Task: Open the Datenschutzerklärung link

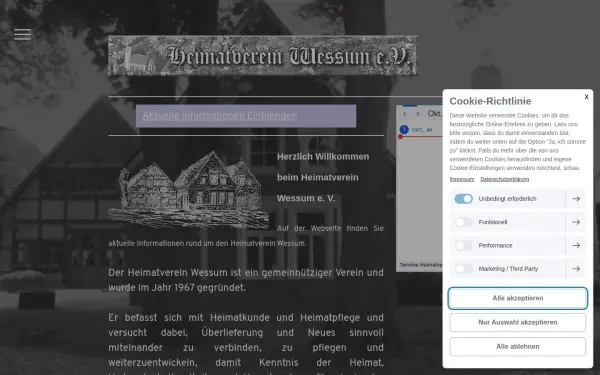Action: (x=505, y=179)
